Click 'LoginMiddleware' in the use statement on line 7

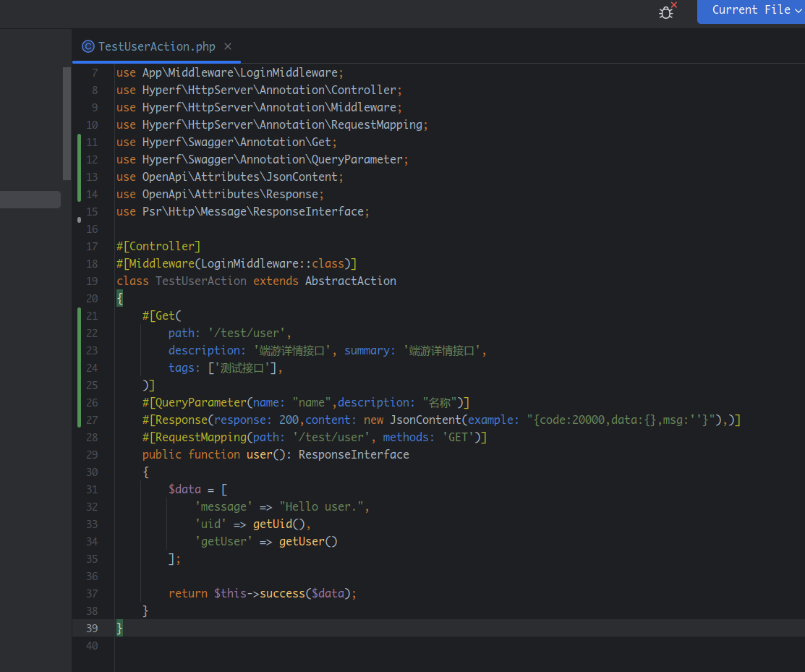click(x=289, y=73)
